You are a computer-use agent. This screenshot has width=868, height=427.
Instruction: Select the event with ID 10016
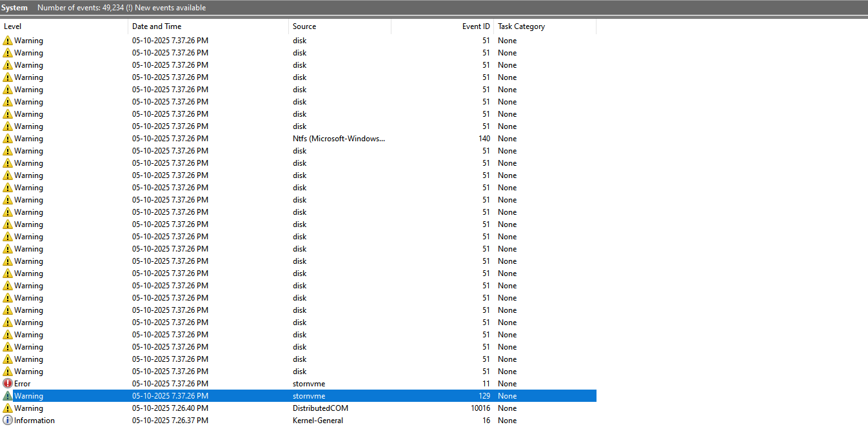[x=480, y=408]
